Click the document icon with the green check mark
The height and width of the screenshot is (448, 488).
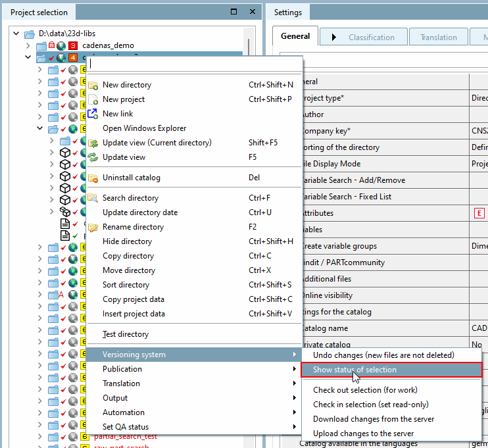click(65, 236)
